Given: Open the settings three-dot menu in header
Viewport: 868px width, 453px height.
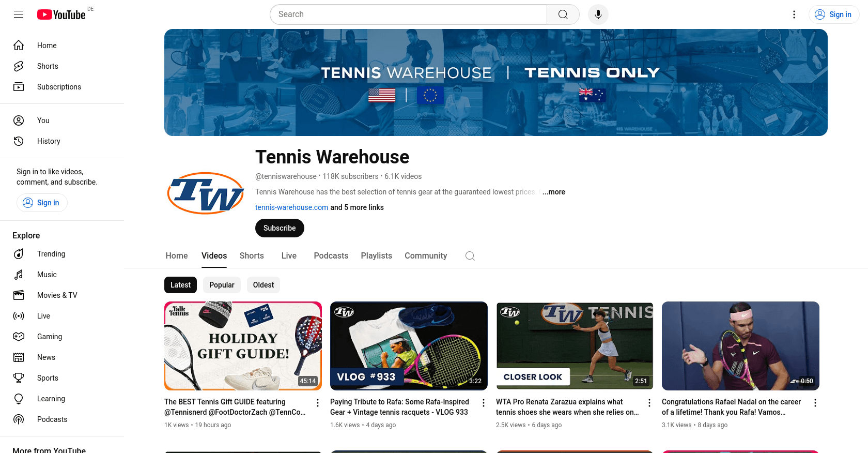Looking at the screenshot, I should tap(794, 14).
